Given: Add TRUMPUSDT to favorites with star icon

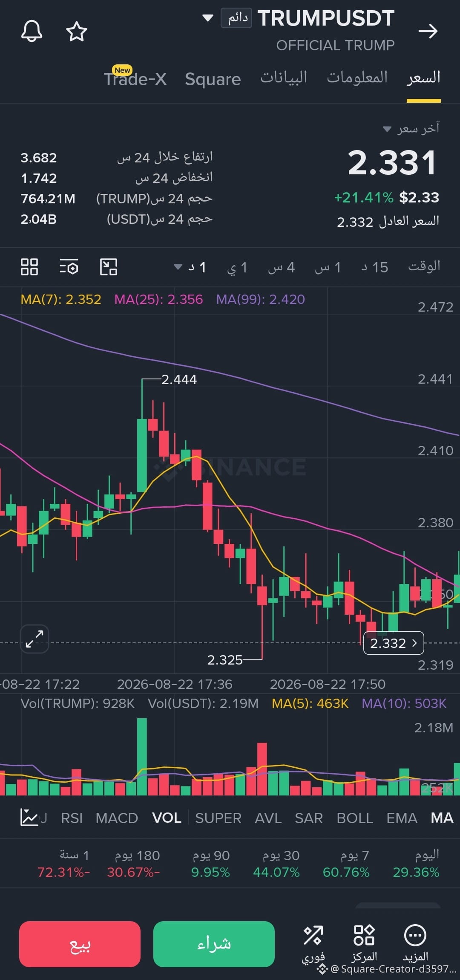Looking at the screenshot, I should pyautogui.click(x=77, y=32).
